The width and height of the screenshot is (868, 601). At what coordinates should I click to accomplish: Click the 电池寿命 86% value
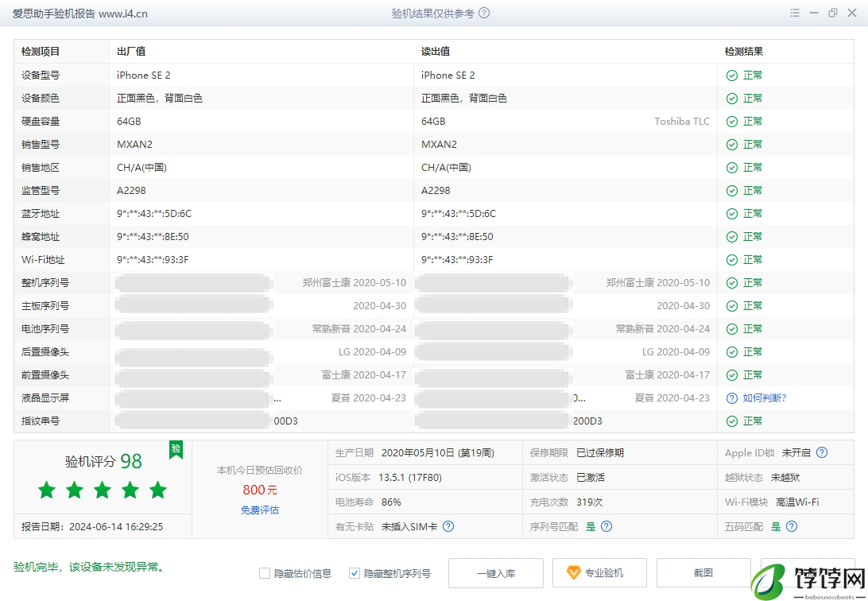(391, 502)
